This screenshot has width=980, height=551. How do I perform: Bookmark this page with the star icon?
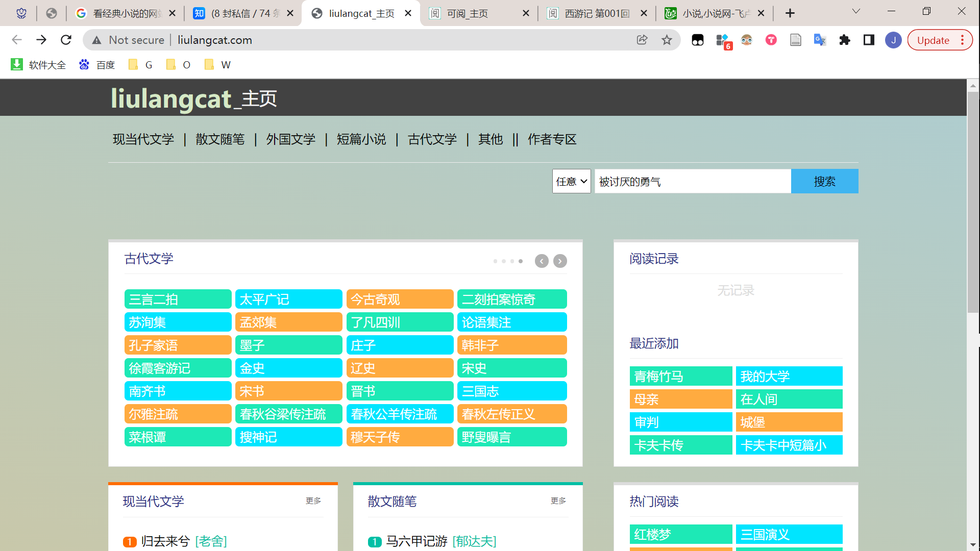[667, 40]
